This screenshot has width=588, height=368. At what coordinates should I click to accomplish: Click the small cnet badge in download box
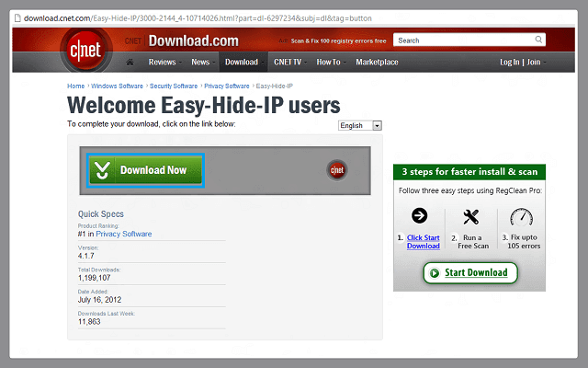337,170
